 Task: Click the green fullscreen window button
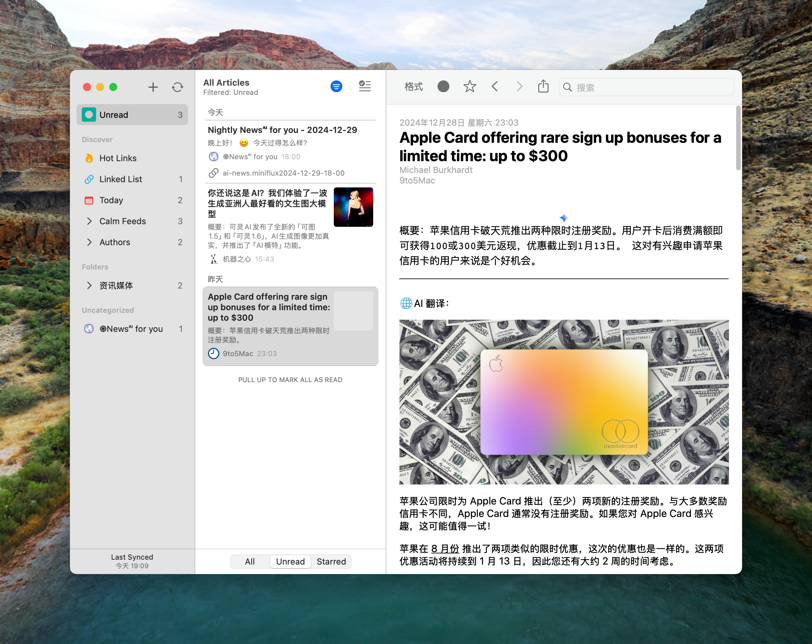point(113,87)
